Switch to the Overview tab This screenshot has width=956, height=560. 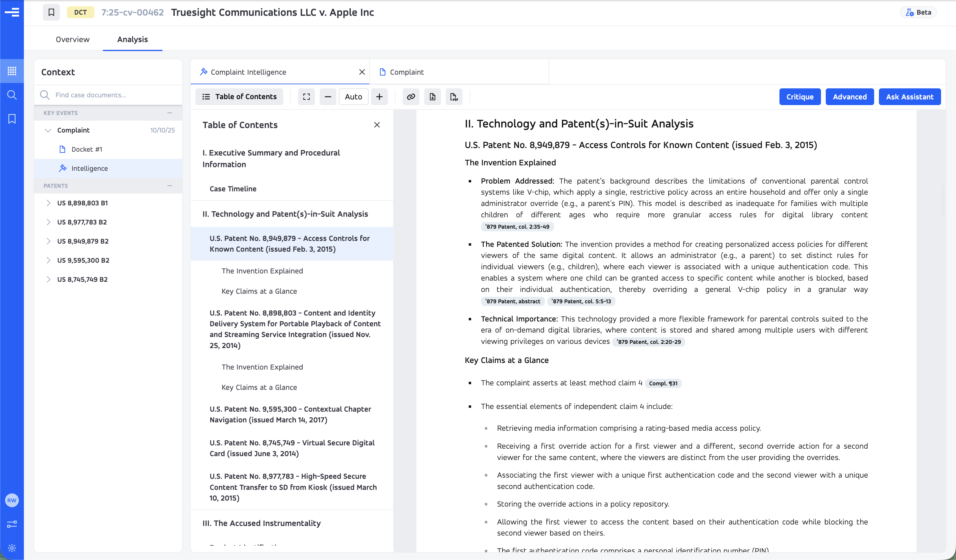(x=73, y=39)
